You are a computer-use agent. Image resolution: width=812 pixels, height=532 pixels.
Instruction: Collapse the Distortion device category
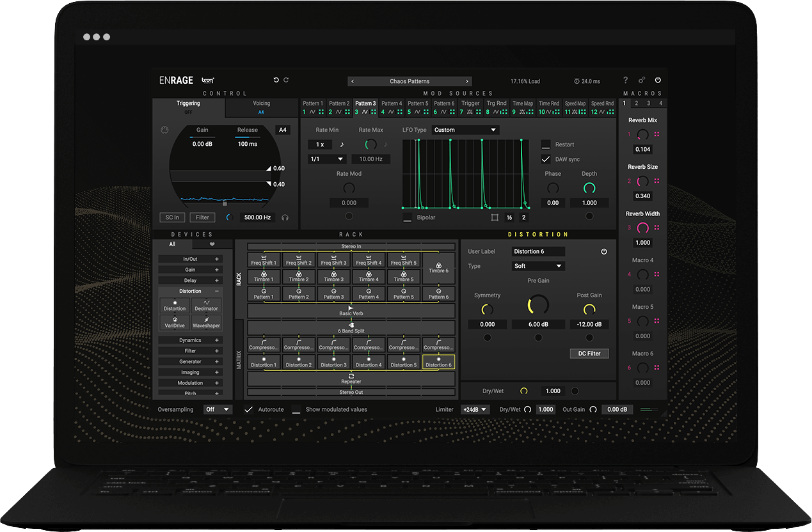tap(190, 291)
